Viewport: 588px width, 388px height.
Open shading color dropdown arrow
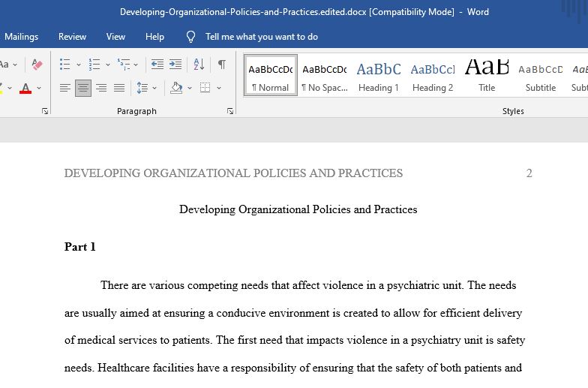click(190, 89)
